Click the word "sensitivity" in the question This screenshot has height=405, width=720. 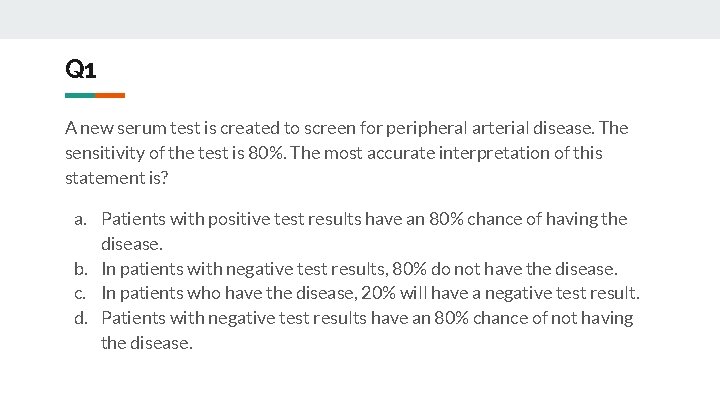105,153
